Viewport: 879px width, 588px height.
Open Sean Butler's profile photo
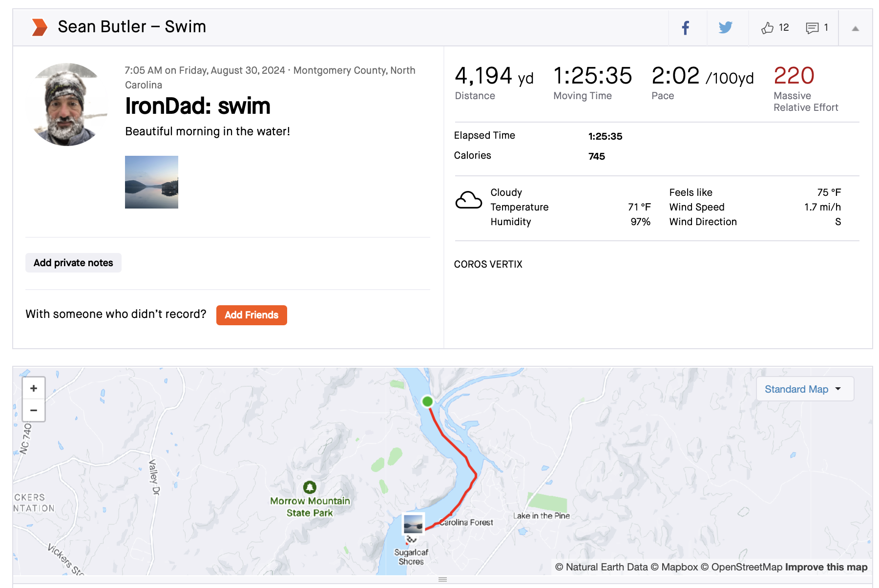[67, 105]
